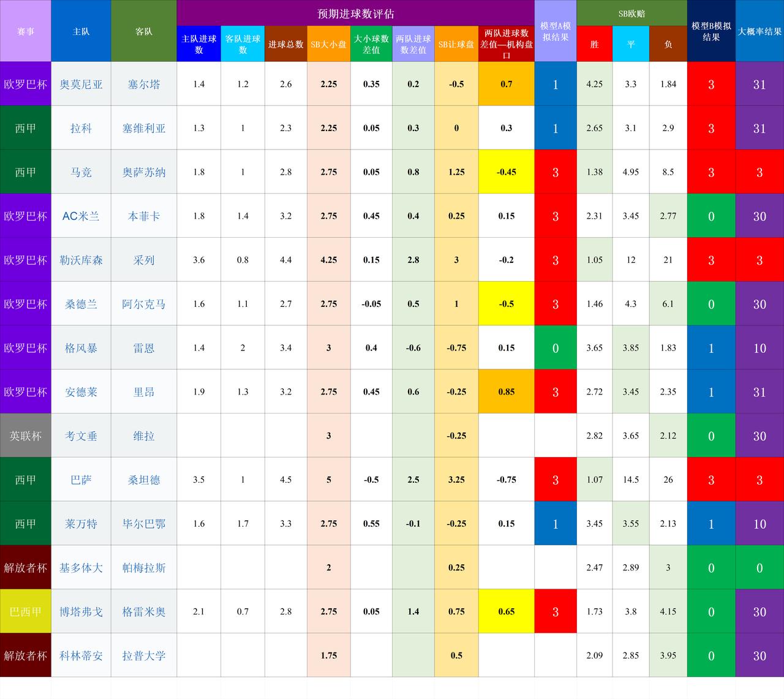The height and width of the screenshot is (699, 784).
Task: Click the 负 odds column header
Action: (668, 44)
